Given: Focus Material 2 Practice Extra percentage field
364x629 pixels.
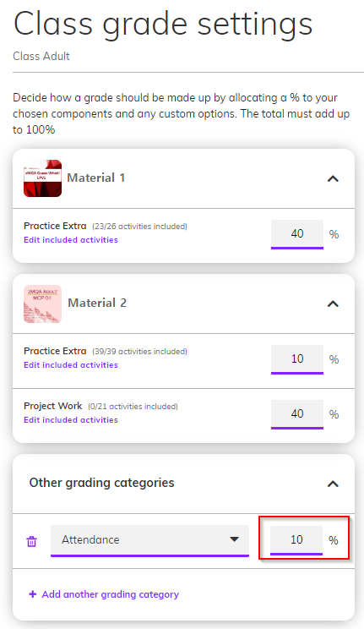Looking at the screenshot, I should [297, 359].
